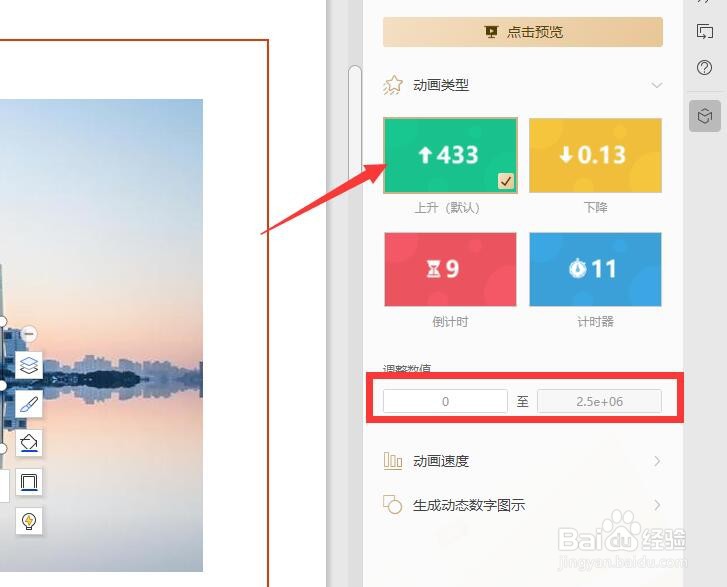Click the start value field showing 0
727x587 pixels.
[x=445, y=401]
